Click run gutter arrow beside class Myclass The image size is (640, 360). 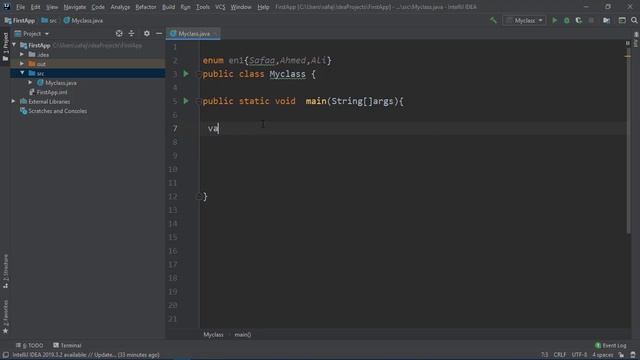click(x=186, y=74)
